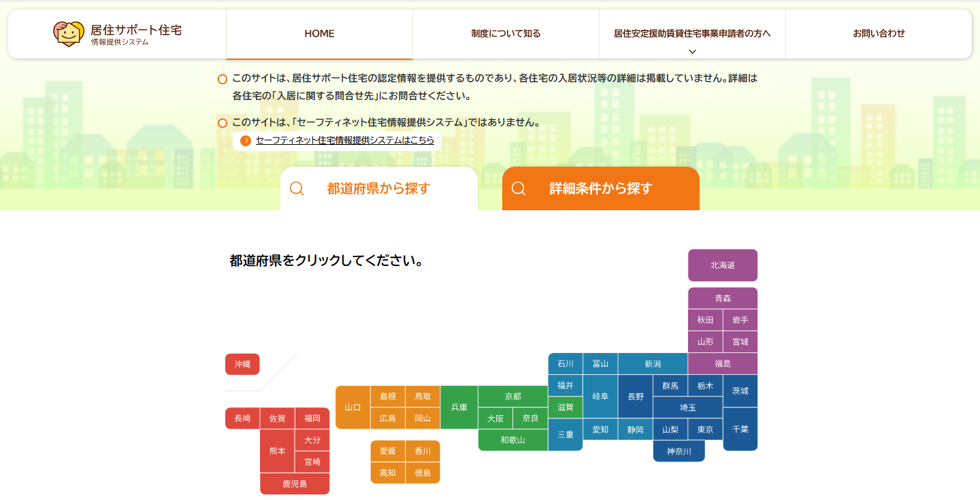Click the orange circle bullet beside the first notice
Viewport: 980px width, 500px height.
[x=223, y=79]
